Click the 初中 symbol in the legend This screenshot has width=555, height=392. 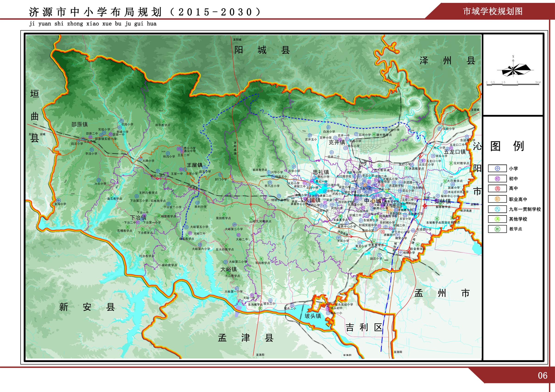[497, 179]
